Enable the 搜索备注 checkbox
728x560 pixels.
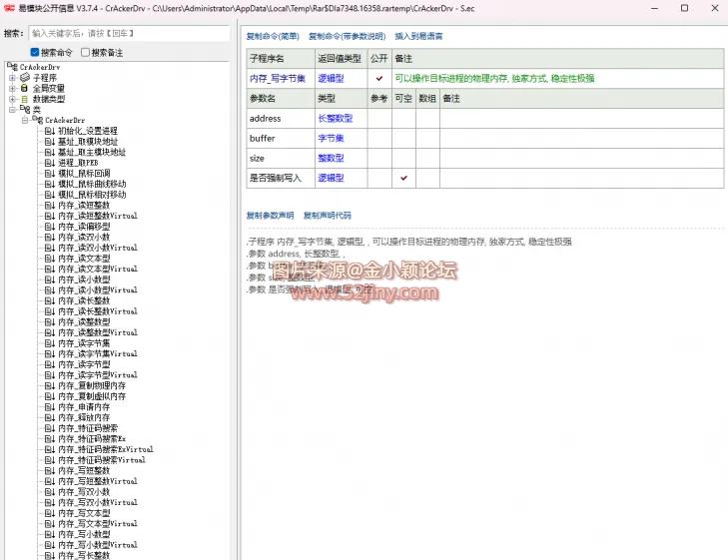[x=85, y=53]
